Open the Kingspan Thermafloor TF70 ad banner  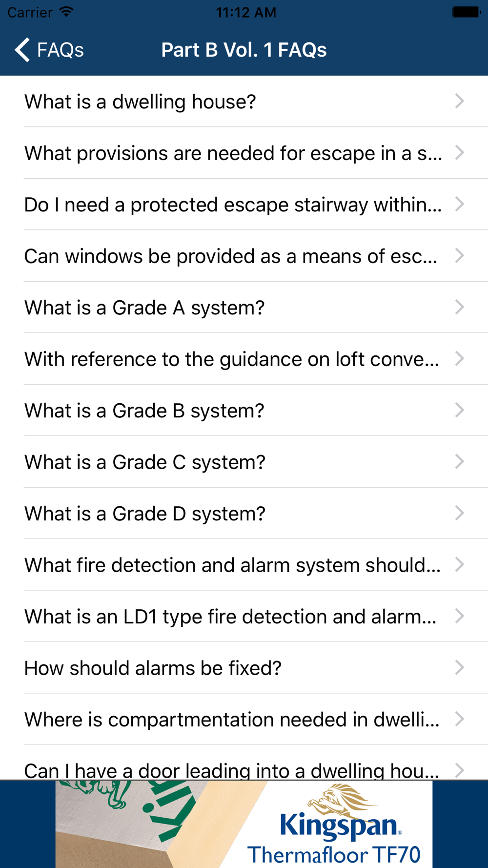[244, 824]
